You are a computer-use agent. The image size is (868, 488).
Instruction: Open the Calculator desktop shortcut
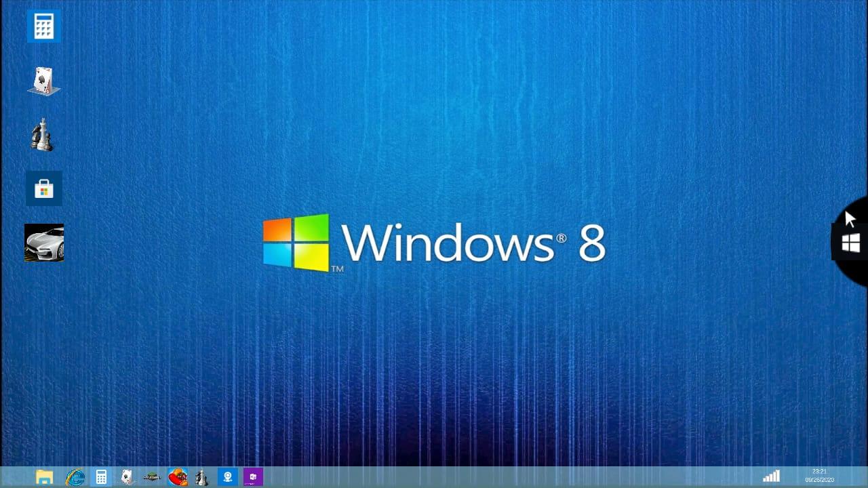pos(44,26)
